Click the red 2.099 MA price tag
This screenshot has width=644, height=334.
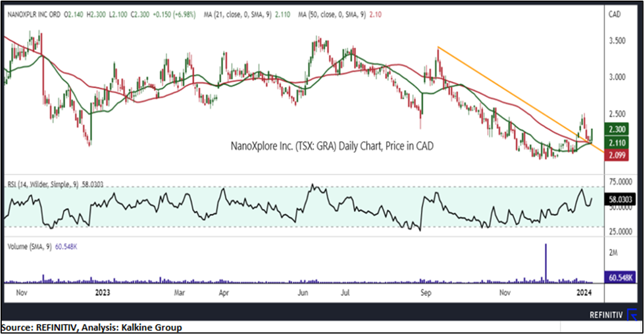(619, 155)
